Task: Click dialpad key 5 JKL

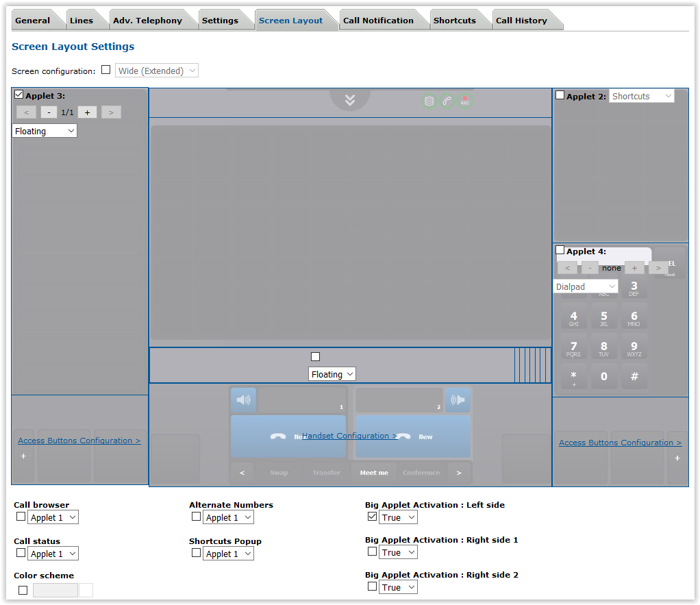Action: (603, 319)
